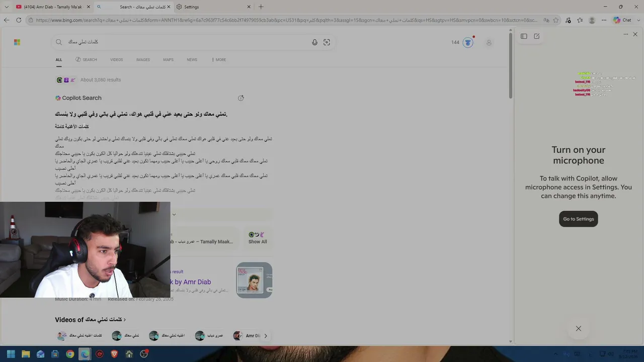
Task: Expand the dropdown arrow next to Chat
Action: (637, 20)
